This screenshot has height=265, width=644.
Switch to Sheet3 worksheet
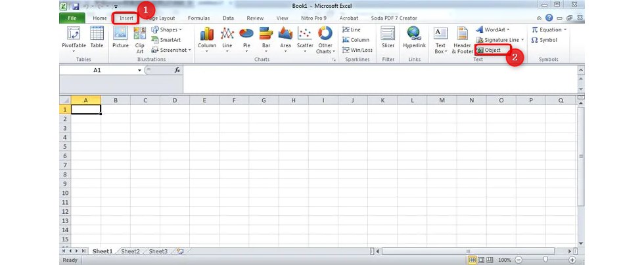(x=158, y=251)
